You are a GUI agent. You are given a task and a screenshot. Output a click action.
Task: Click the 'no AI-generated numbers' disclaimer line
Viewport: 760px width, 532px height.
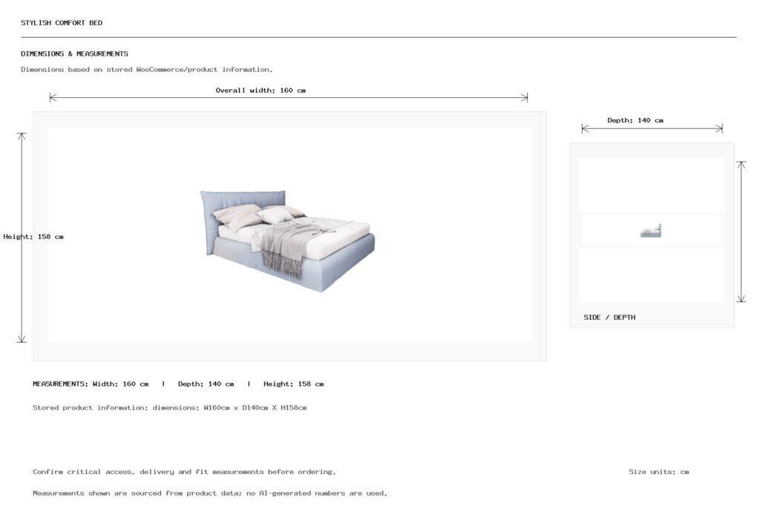pos(210,493)
